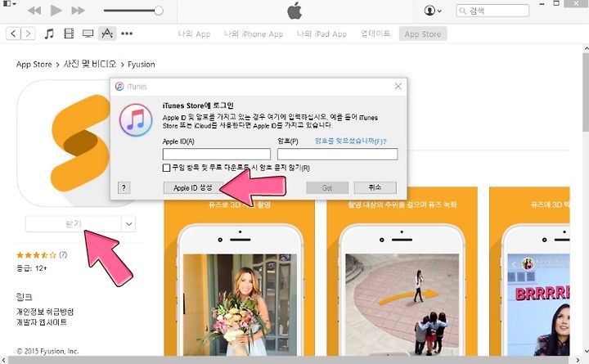The width and height of the screenshot is (589, 364).
Task: Click the Fyusion app icon image
Action: (63, 143)
